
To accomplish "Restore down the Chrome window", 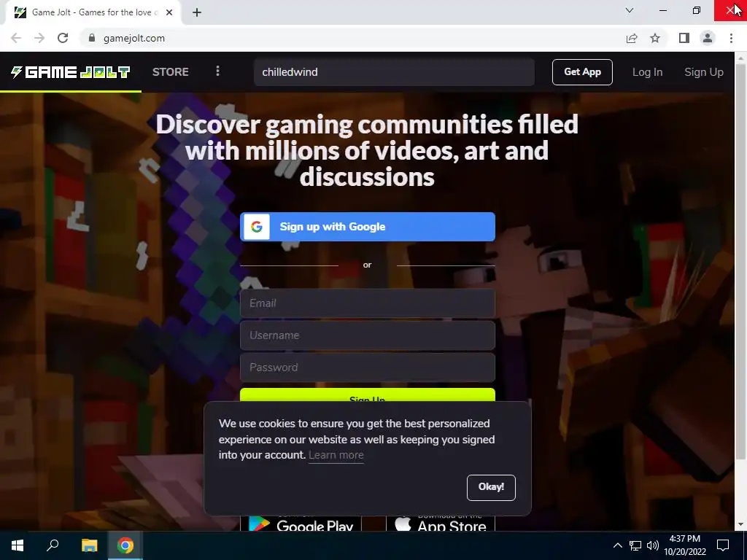I will (x=697, y=10).
